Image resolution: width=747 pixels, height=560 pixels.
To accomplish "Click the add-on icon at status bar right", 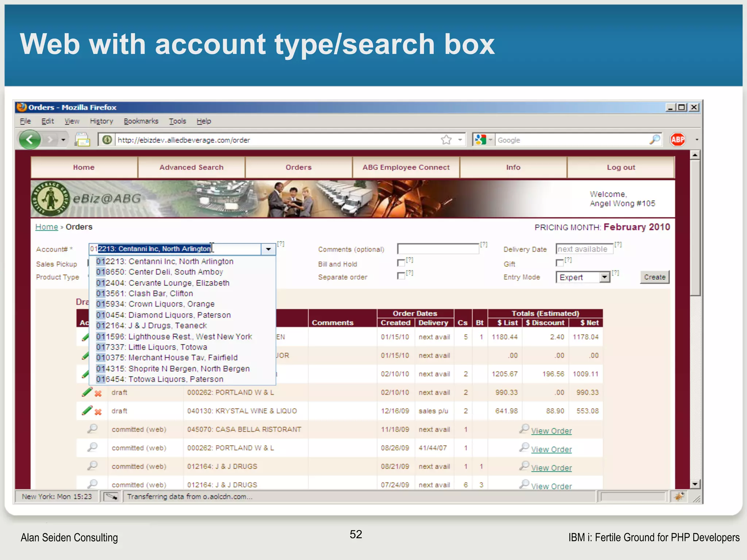I will (679, 497).
